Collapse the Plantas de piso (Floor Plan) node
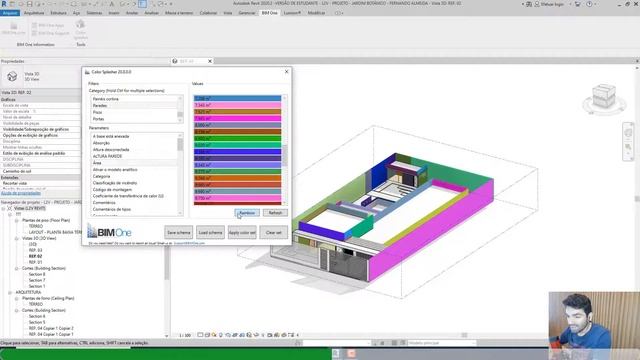The width and height of the screenshot is (640, 360). 17,220
